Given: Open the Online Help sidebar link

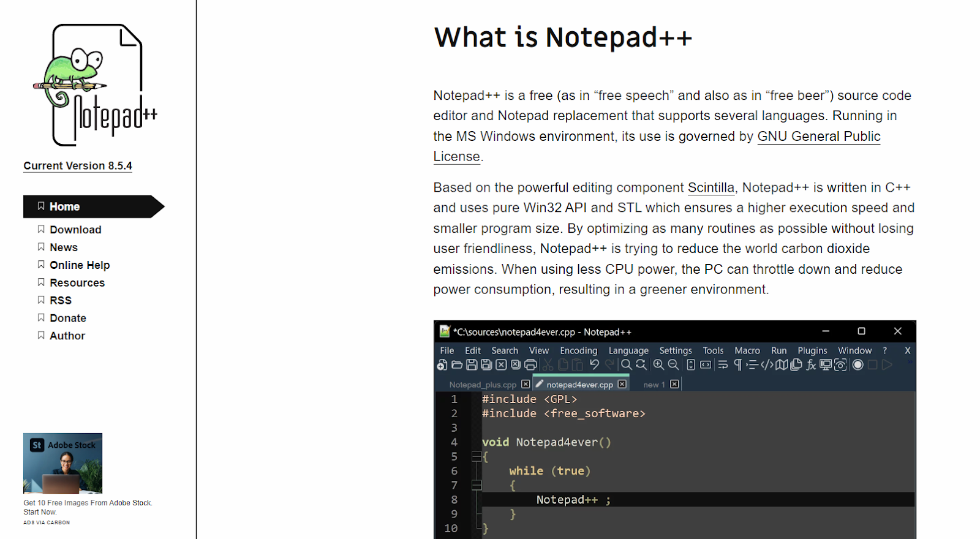Looking at the screenshot, I should [80, 265].
